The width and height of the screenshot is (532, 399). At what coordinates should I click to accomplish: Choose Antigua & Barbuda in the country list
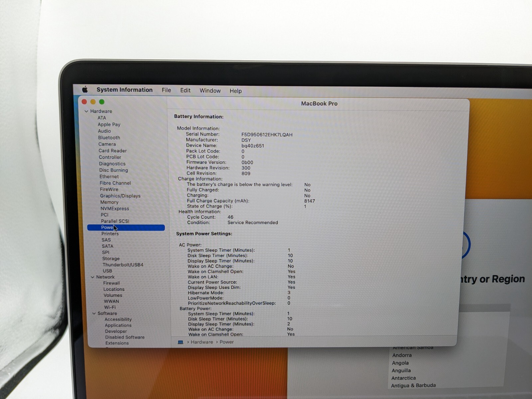413,385
